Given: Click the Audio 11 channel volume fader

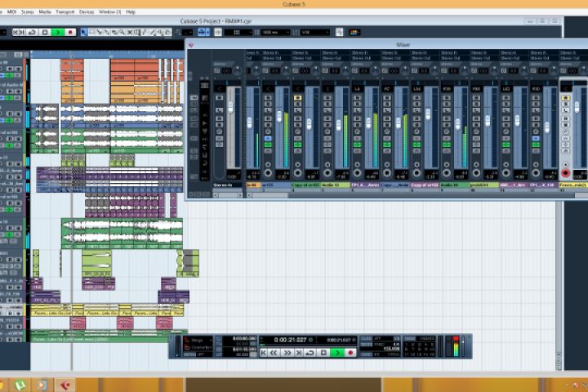Looking at the screenshot, I should point(339,124).
